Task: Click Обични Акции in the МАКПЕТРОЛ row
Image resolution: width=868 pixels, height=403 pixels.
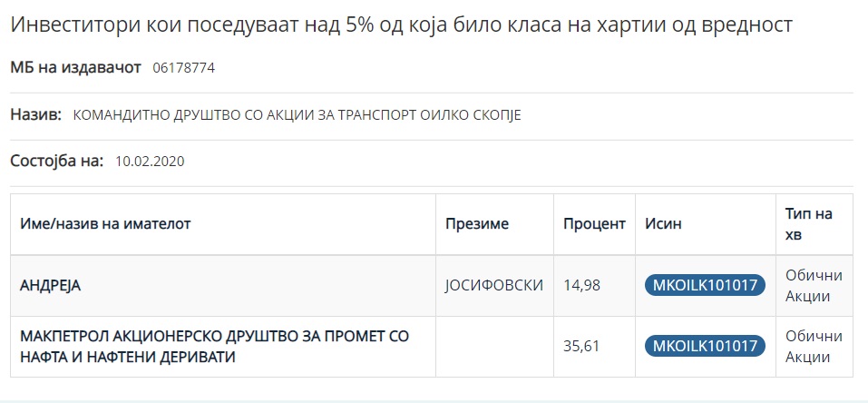Action: [x=814, y=346]
